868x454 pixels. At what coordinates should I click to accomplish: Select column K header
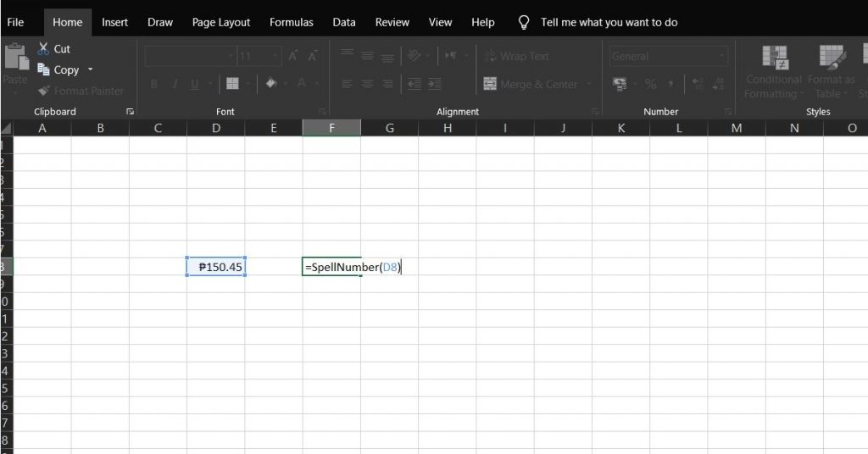621,128
